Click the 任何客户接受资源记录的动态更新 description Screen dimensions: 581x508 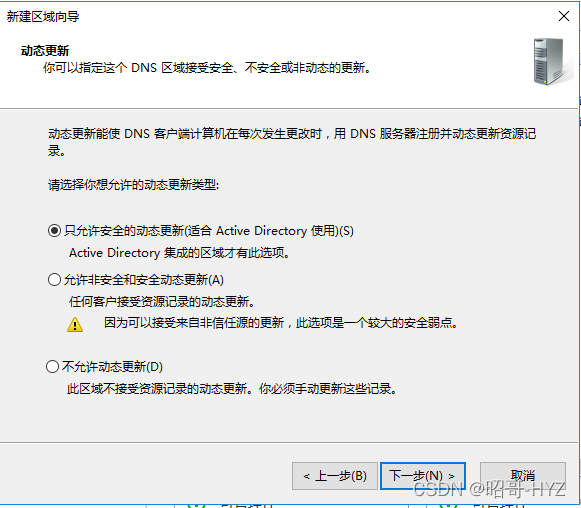tap(162, 301)
